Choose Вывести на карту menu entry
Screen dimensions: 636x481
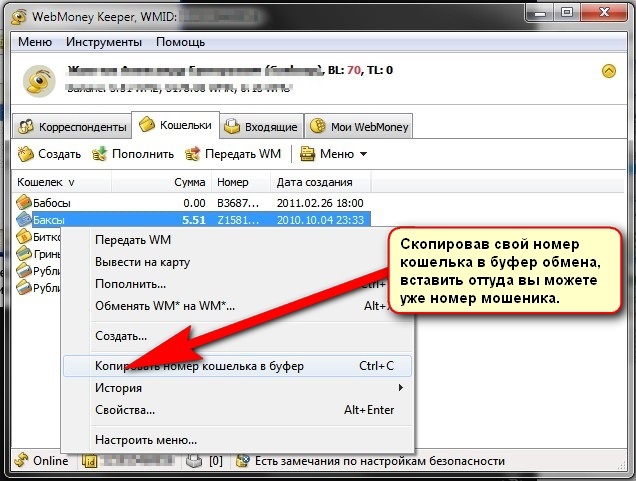coord(238,262)
